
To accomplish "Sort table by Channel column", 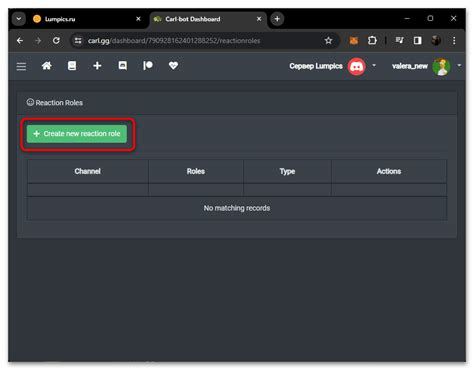I will click(88, 171).
